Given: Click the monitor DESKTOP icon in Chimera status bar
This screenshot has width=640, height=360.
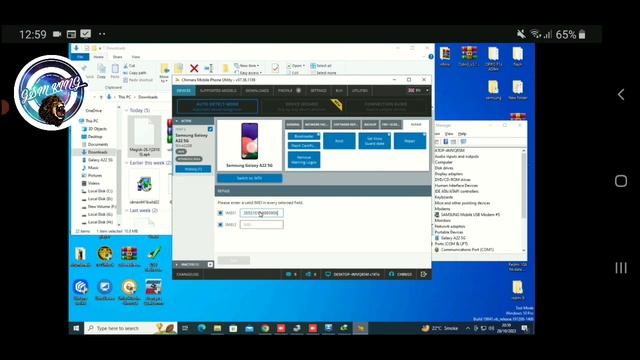Looking at the screenshot, I should click(x=328, y=274).
